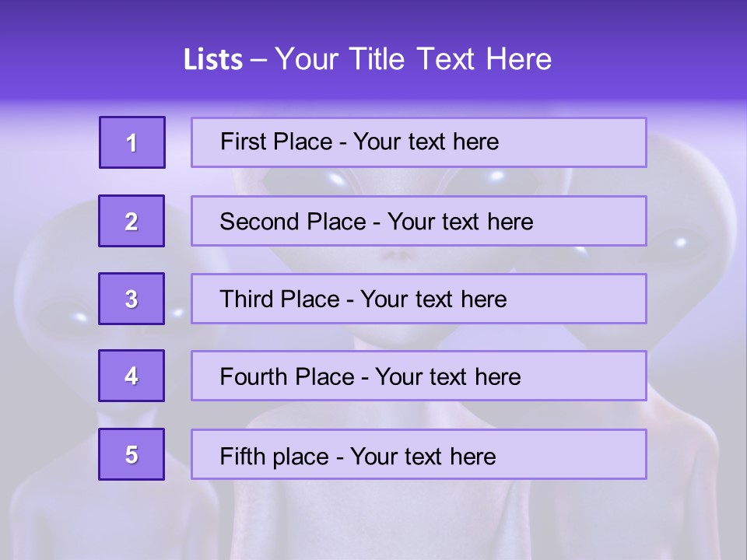
Task: Select the number 2 box
Action: 132,221
